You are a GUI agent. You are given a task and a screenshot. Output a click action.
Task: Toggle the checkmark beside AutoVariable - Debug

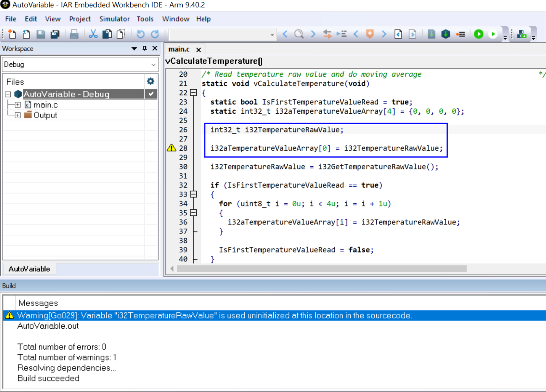150,94
